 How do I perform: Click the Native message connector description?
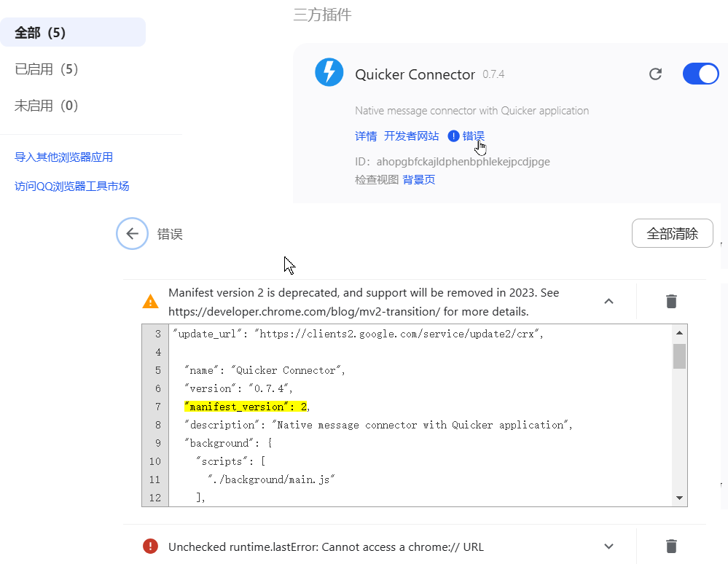(x=471, y=111)
